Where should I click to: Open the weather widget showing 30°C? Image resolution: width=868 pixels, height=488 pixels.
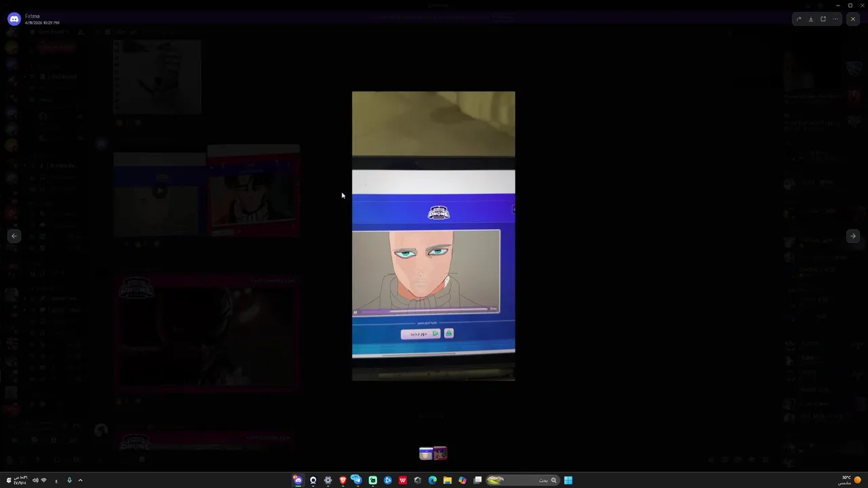click(x=850, y=480)
